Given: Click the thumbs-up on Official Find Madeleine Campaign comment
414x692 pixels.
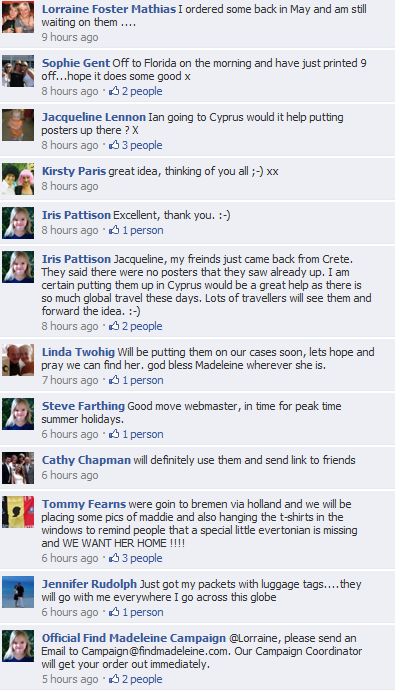Looking at the screenshot, I should [x=114, y=679].
